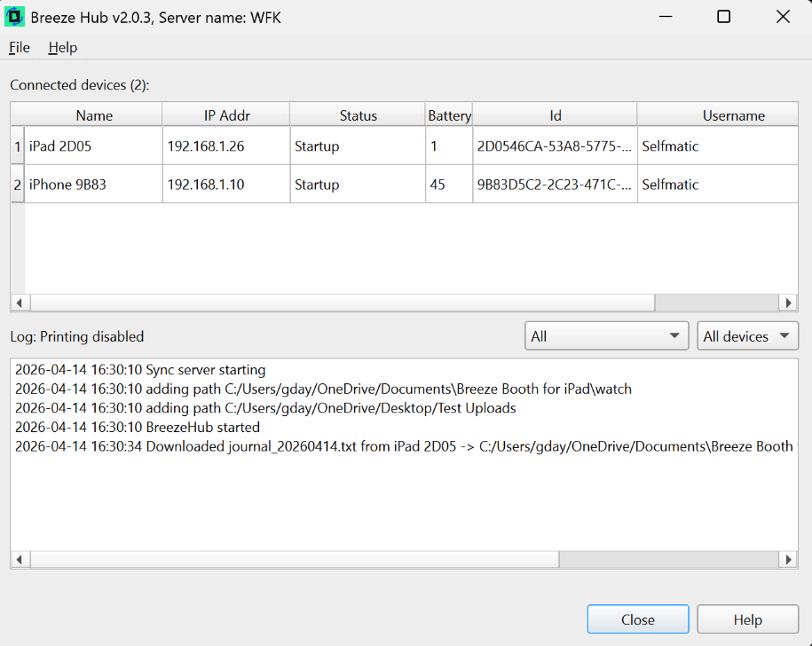Viewport: 812px width, 646px height.
Task: Click battery value 45 for iPhone
Action: click(x=449, y=185)
